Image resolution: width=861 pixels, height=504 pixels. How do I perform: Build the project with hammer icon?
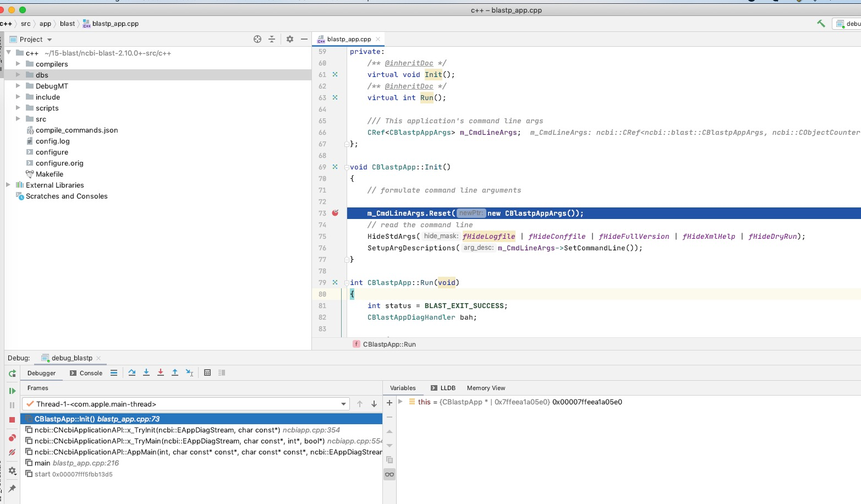(x=821, y=24)
